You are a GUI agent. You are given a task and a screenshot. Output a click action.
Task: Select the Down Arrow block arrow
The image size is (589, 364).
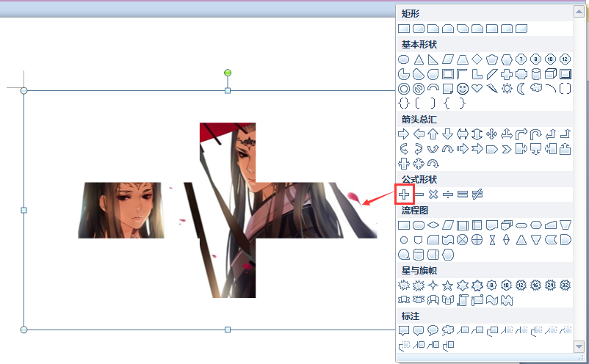pos(448,134)
